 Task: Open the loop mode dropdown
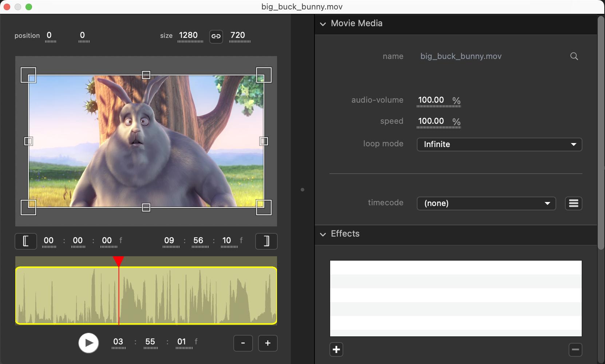(499, 145)
